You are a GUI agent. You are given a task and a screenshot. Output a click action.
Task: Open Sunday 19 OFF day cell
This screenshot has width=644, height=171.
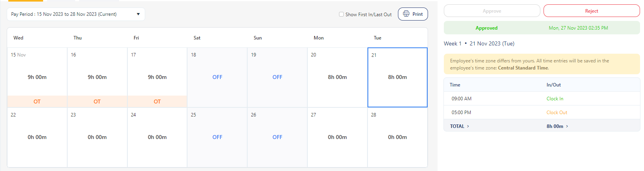(x=277, y=77)
